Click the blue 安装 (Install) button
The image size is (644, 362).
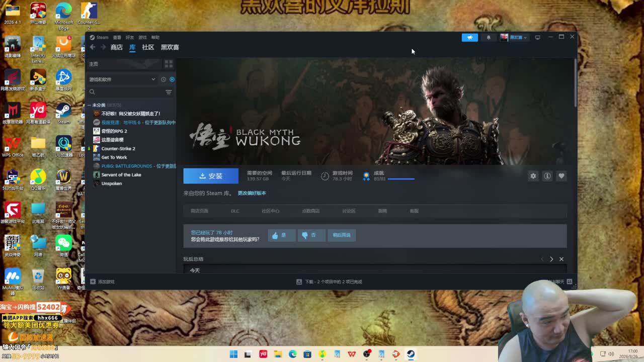click(211, 176)
